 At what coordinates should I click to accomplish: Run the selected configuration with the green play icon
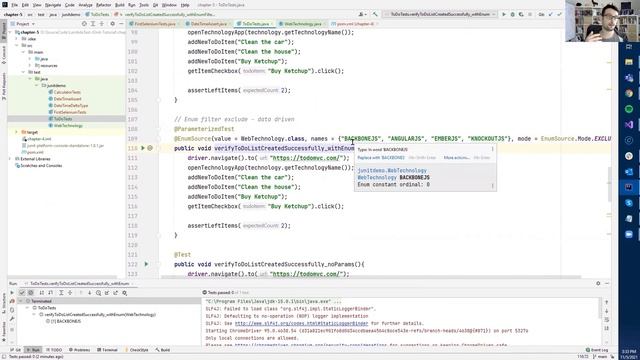click(x=504, y=14)
